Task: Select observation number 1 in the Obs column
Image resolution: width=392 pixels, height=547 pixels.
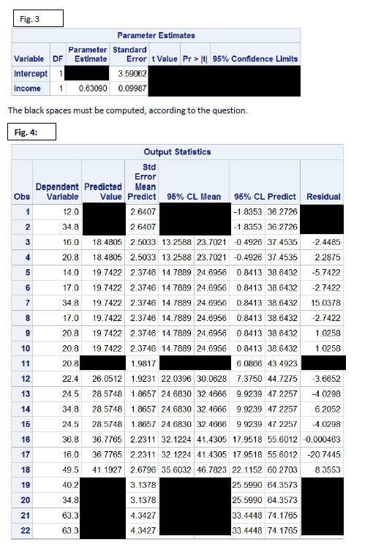Action: (x=28, y=212)
